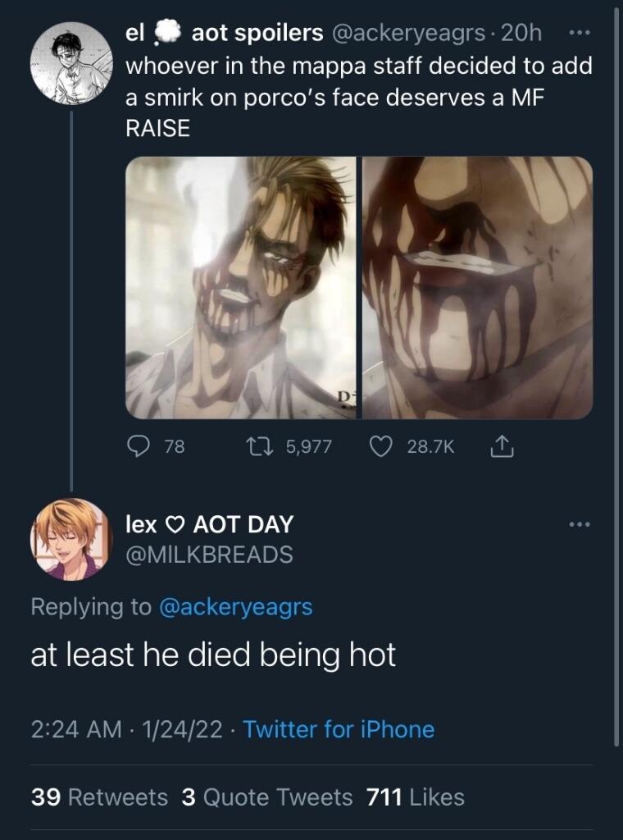View the 3 Quote Tweets list
This screenshot has height=840, width=623.
tap(267, 797)
